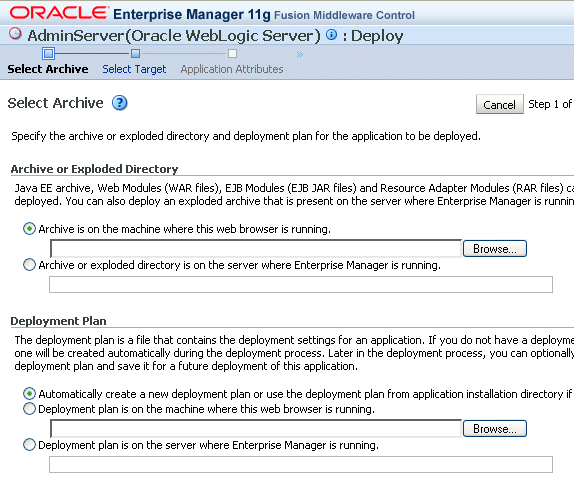The width and height of the screenshot is (574, 480).
Task: Click the Application Attributes train step marker
Action: (232, 54)
